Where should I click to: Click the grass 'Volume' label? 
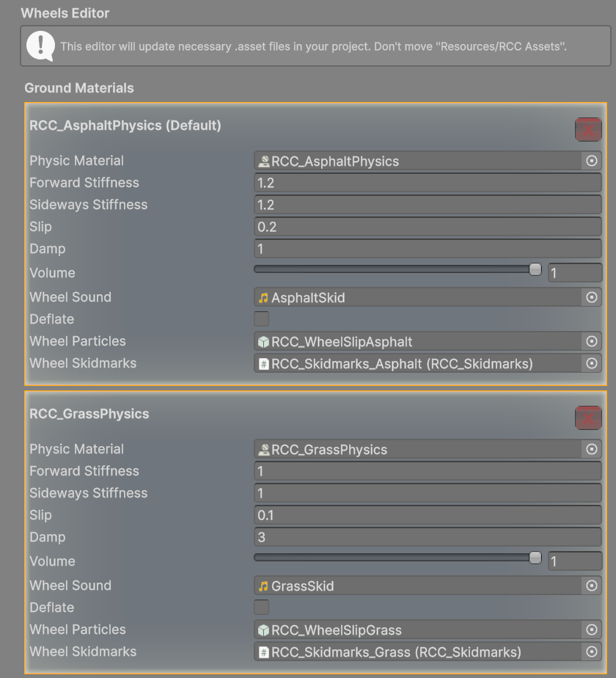click(52, 561)
